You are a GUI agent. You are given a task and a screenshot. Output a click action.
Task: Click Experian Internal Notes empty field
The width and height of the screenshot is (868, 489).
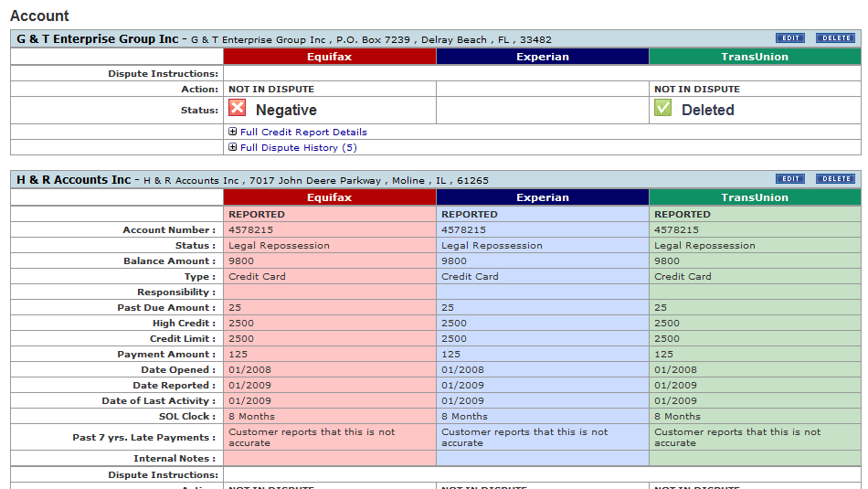coord(543,458)
